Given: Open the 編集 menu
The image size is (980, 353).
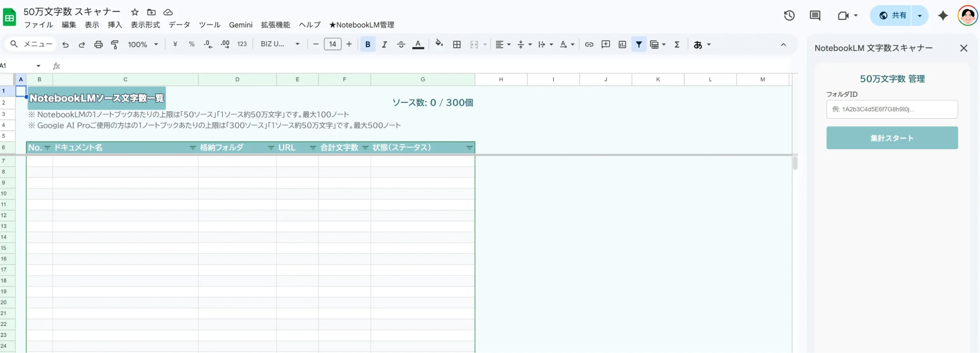Looking at the screenshot, I should pos(69,25).
